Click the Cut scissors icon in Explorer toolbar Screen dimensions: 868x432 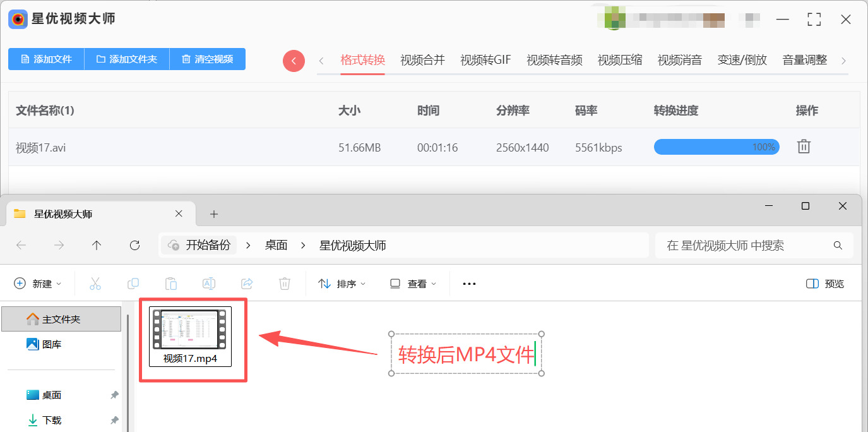click(x=95, y=284)
